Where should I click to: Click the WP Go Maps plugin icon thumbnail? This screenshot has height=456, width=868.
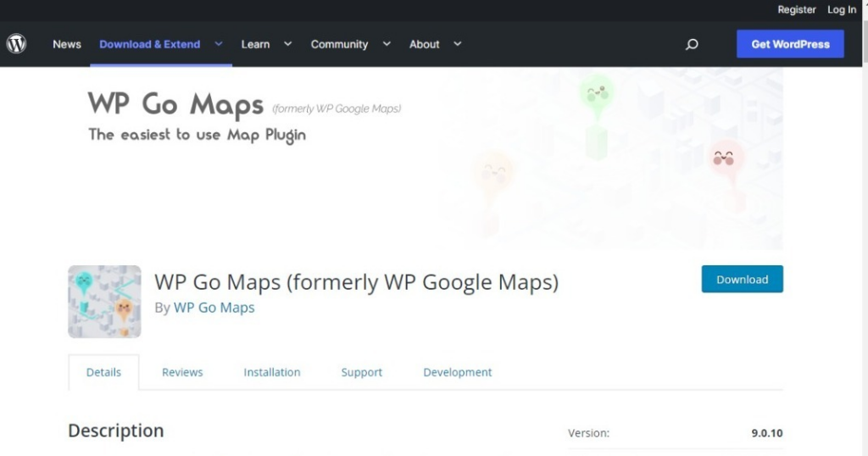pos(104,302)
